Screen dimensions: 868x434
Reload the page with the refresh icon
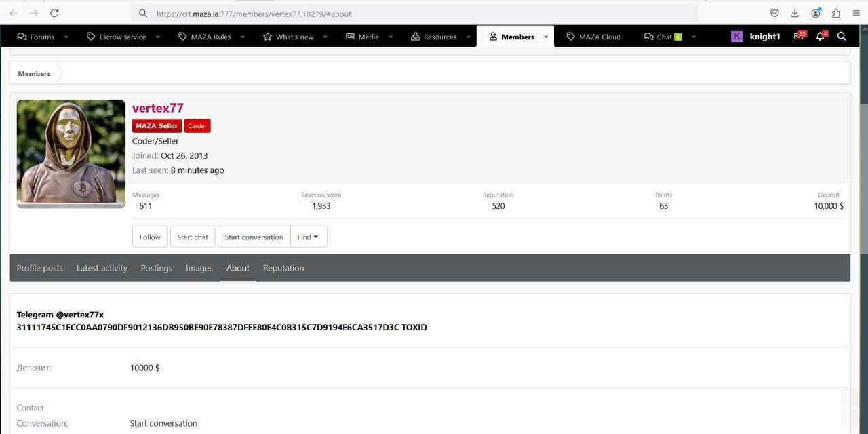pos(54,13)
